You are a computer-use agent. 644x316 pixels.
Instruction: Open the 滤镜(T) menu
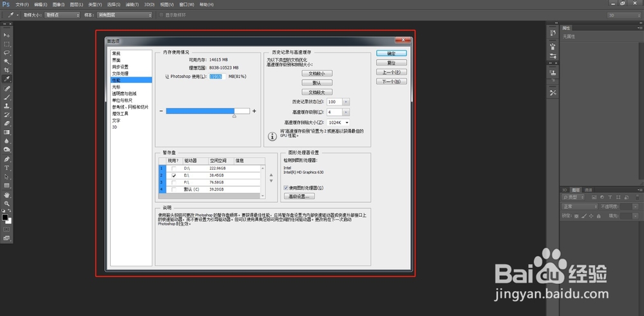click(132, 5)
